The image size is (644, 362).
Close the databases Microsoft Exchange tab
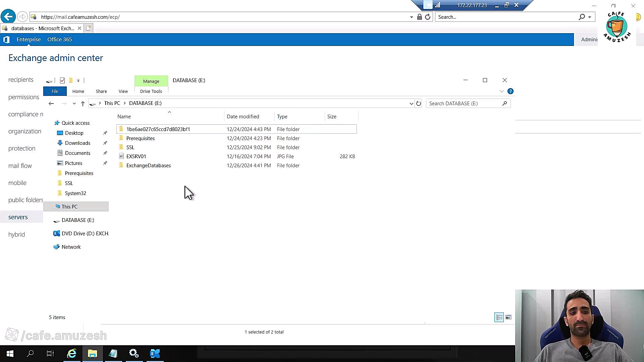(79, 28)
